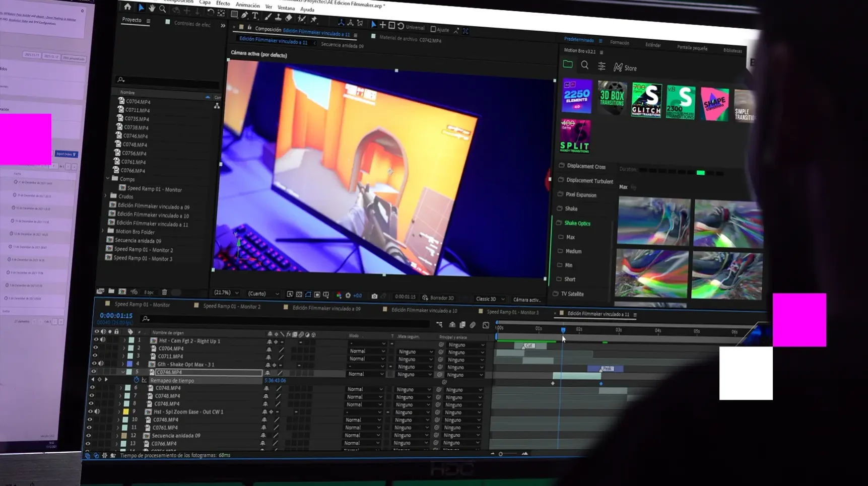The width and height of the screenshot is (868, 486).
Task: Take snapshot with camera icon below viewer
Action: click(374, 296)
